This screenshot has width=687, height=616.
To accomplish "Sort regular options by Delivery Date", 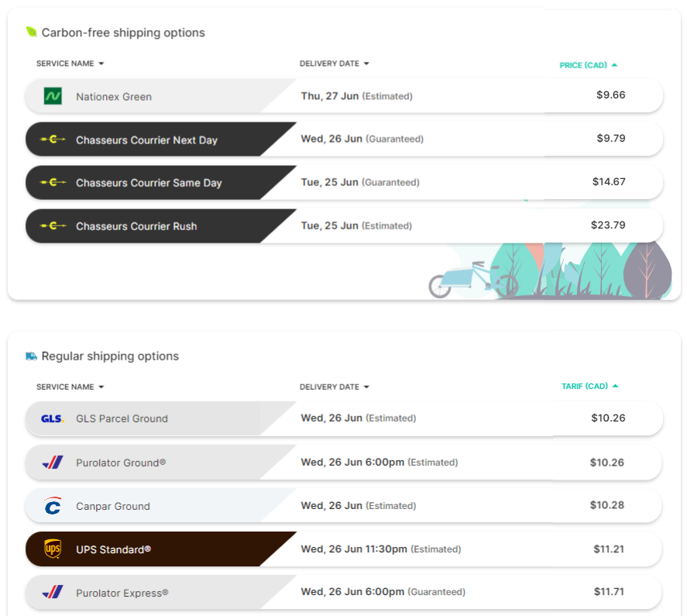I will coord(335,387).
